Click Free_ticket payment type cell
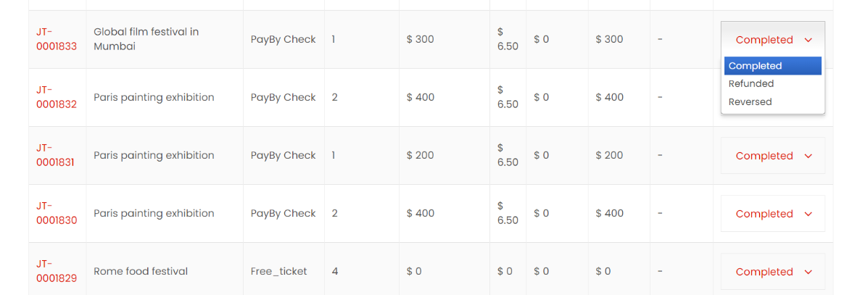 coord(278,271)
